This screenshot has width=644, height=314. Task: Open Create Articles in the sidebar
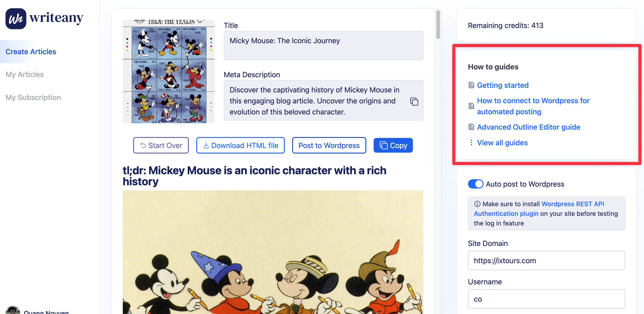point(31,52)
